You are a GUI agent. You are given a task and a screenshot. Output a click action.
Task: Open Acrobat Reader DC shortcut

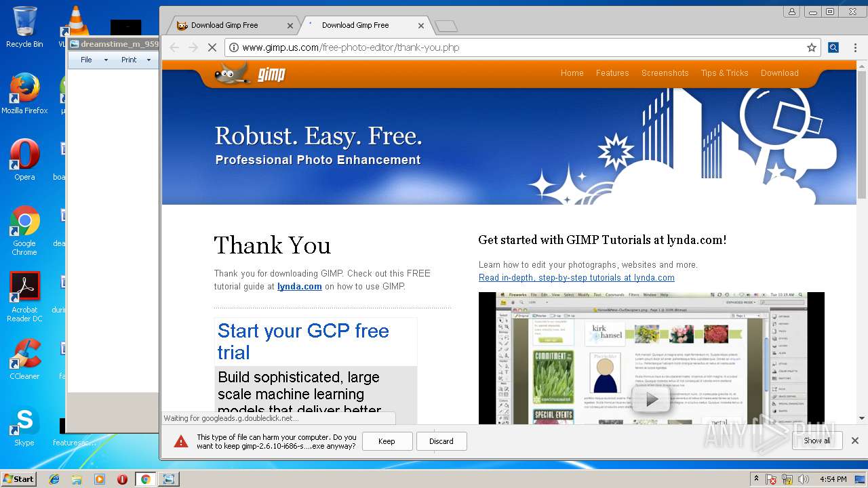(x=24, y=297)
